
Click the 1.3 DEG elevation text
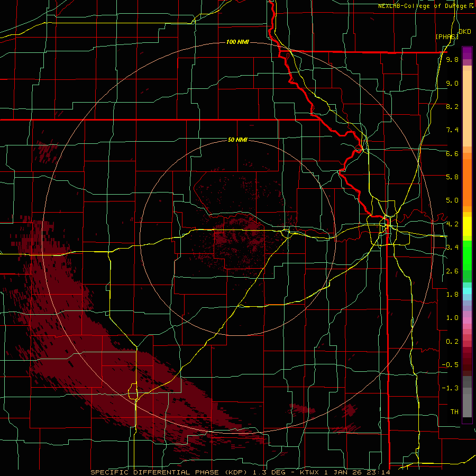coord(269,472)
